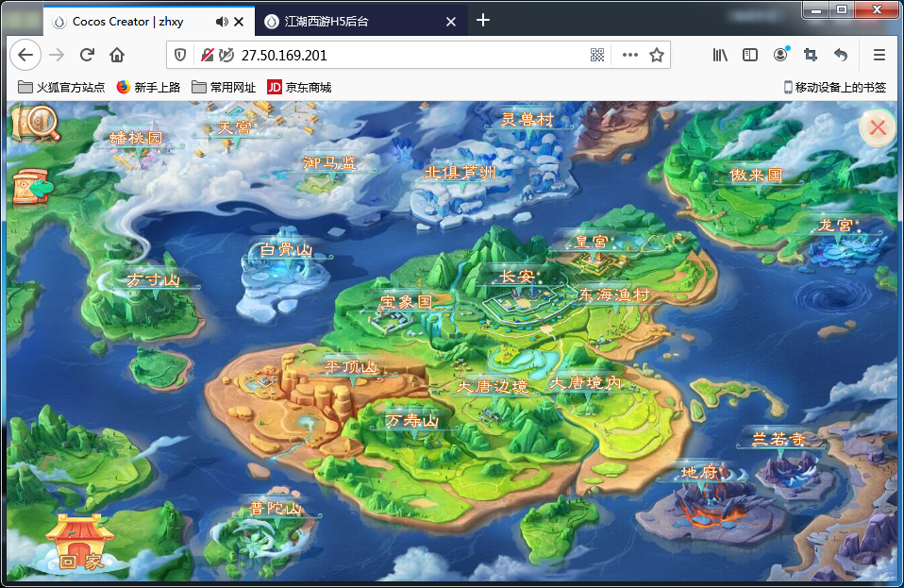904x588 pixels.
Task: Travel to 宝象国 location
Action: click(406, 301)
